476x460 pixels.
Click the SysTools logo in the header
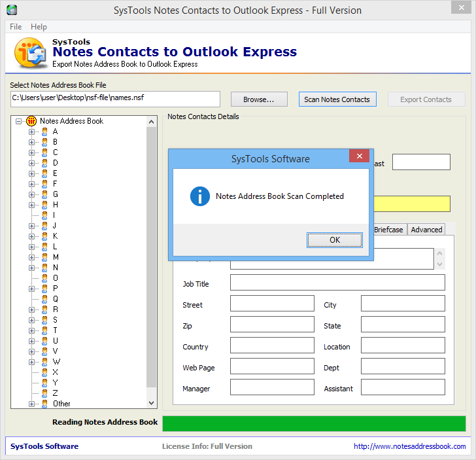pyautogui.click(x=30, y=52)
